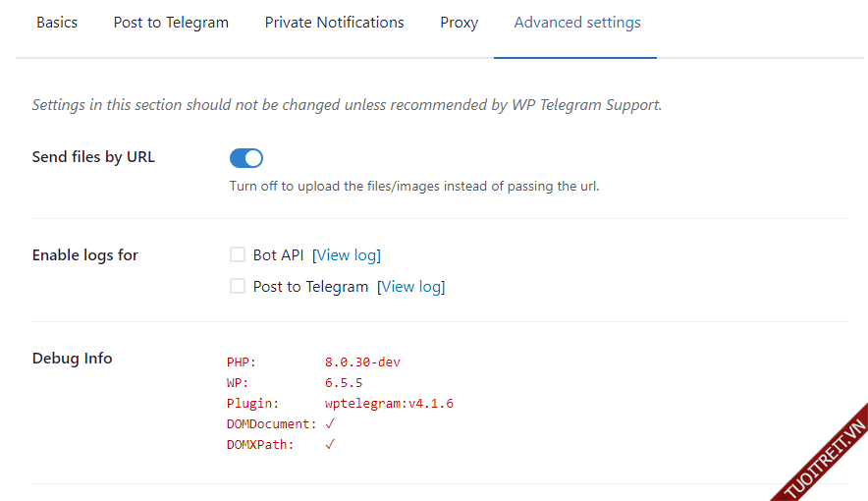The height and width of the screenshot is (501, 868).
Task: Select the Advanced settings tab
Action: pos(577,23)
